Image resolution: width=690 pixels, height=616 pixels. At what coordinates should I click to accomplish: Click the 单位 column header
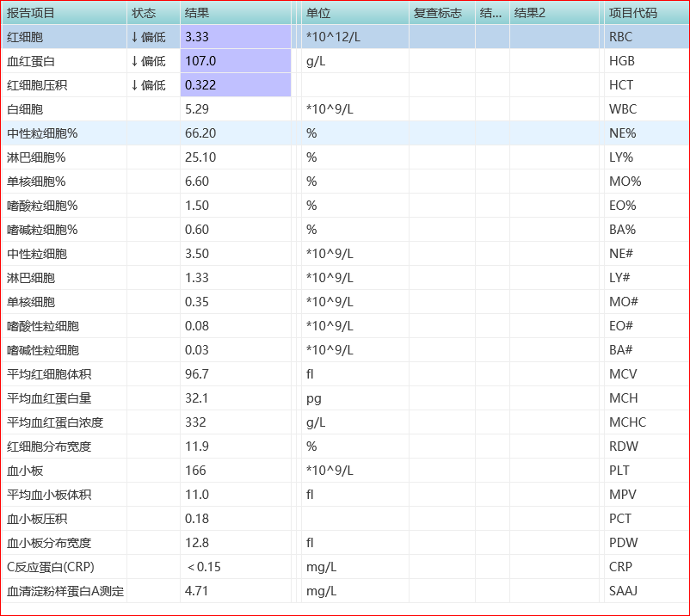click(x=355, y=13)
